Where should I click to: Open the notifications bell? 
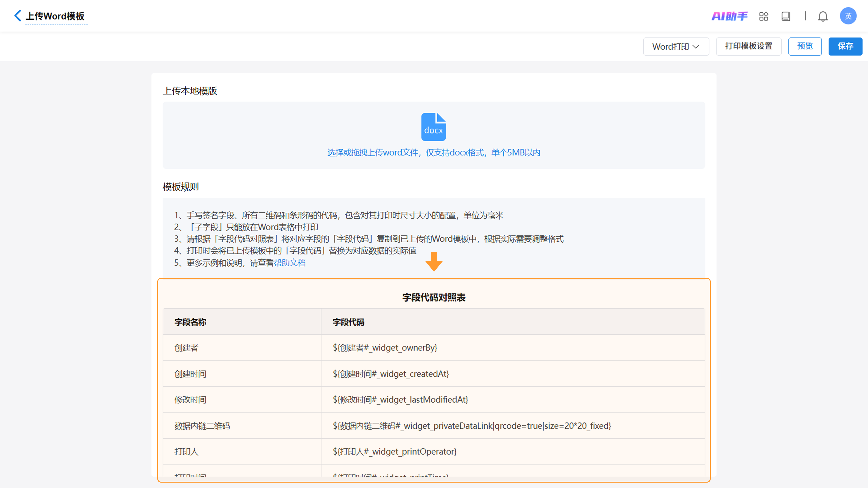[x=823, y=16]
